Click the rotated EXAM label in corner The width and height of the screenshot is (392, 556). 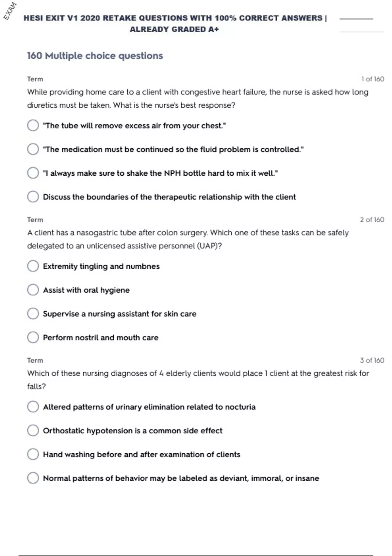point(10,11)
